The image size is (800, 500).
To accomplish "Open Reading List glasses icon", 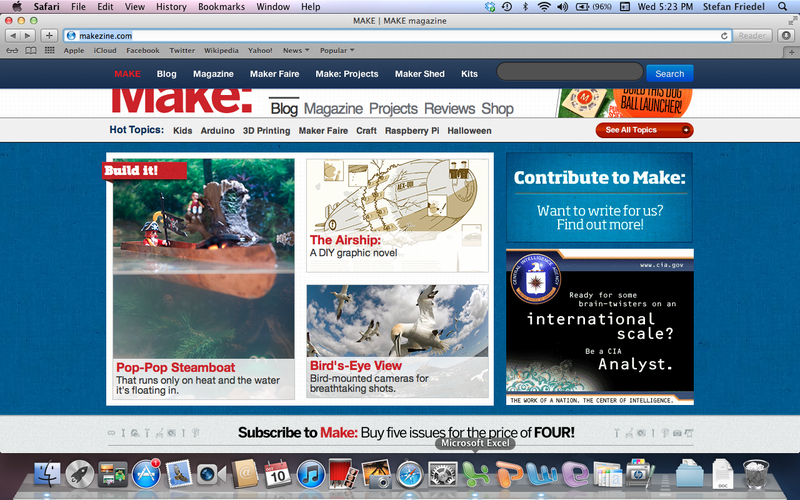I will 12,51.
